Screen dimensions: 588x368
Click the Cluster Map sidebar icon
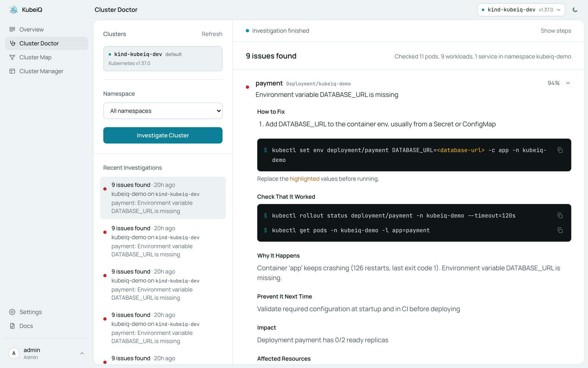(12, 57)
